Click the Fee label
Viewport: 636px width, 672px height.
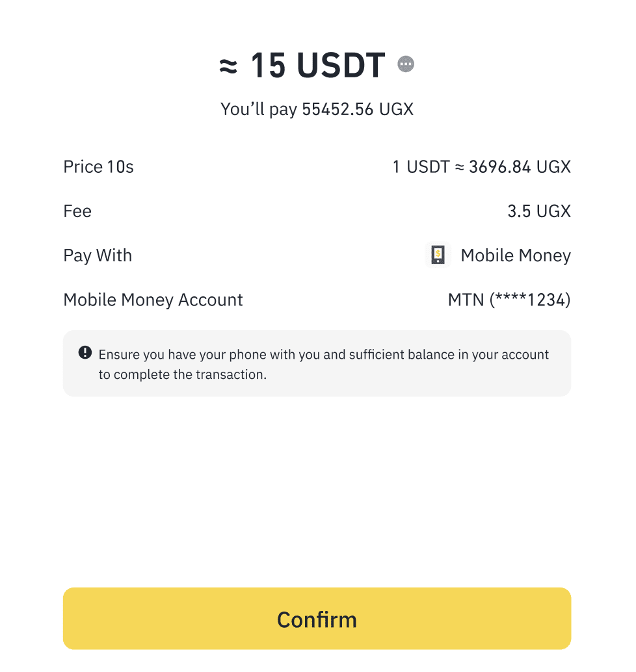(x=77, y=211)
